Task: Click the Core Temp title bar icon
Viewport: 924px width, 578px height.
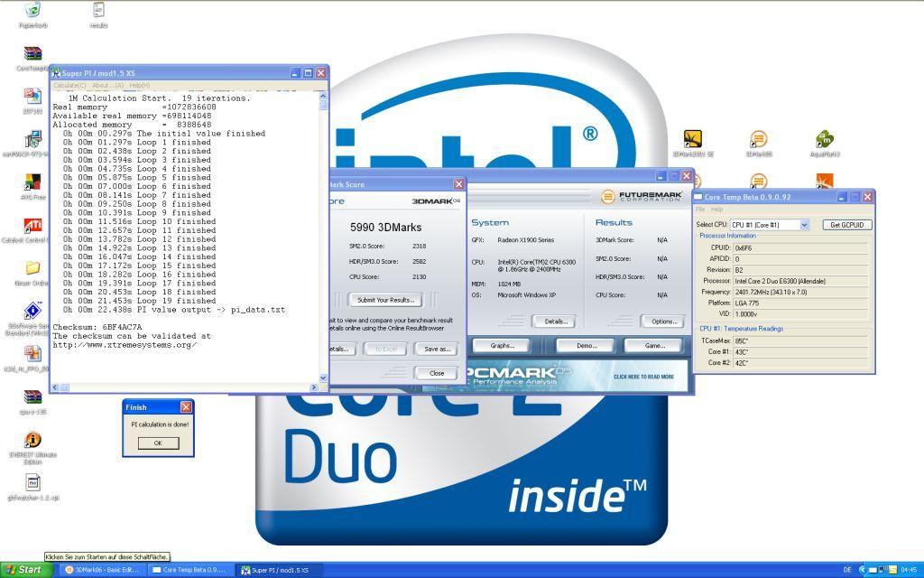Action: point(698,197)
